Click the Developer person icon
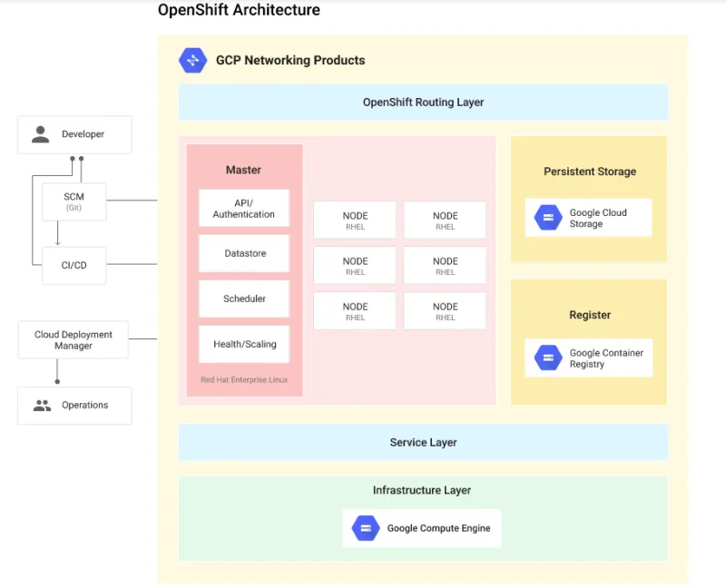The width and height of the screenshot is (726, 588). pyautogui.click(x=41, y=134)
